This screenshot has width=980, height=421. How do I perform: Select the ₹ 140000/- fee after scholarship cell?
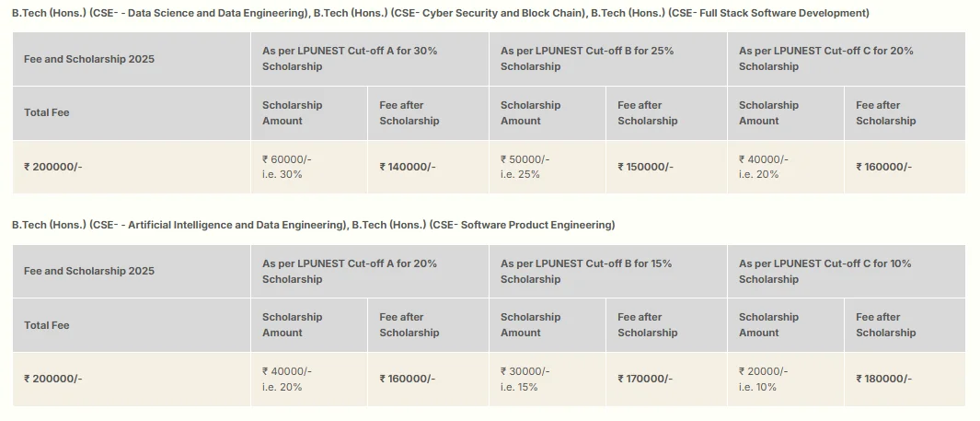(428, 167)
